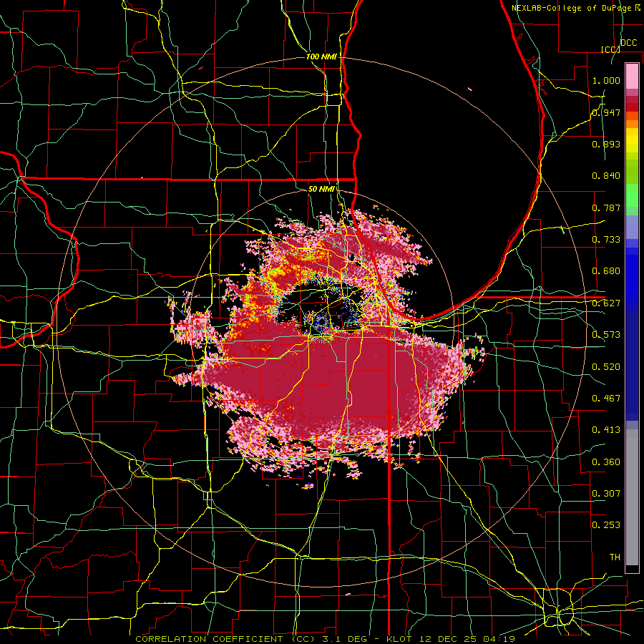Select the 0.307 color scale value
Viewport: 644px width, 644px height.
[606, 494]
